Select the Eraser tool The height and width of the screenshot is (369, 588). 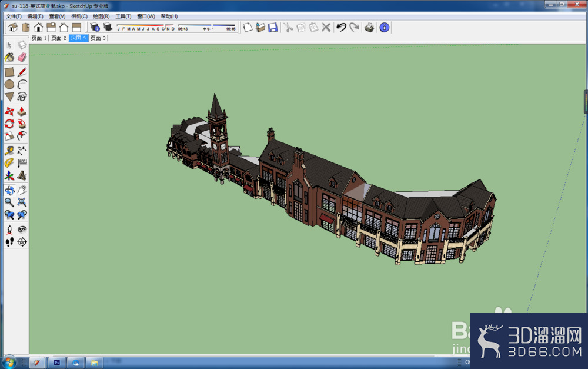(22, 58)
